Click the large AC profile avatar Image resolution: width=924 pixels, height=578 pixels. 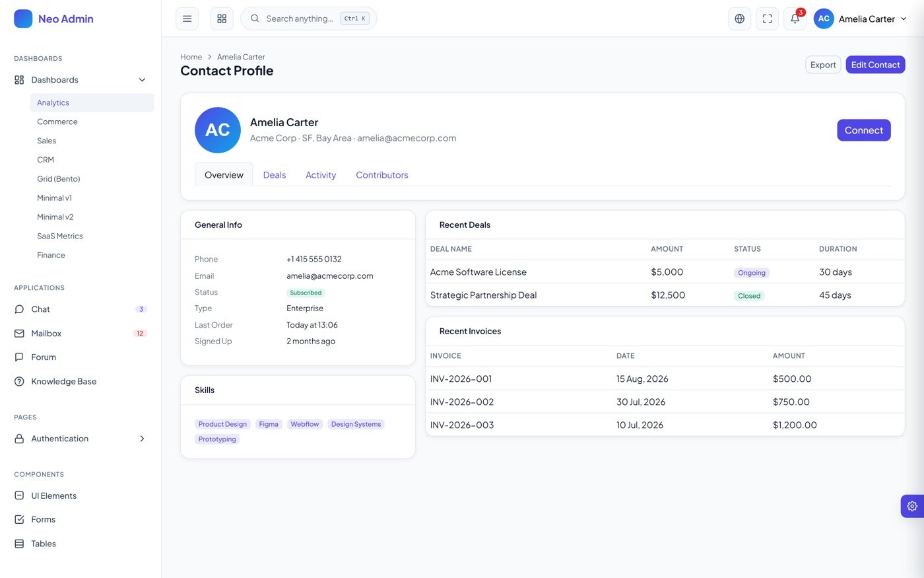coord(218,130)
